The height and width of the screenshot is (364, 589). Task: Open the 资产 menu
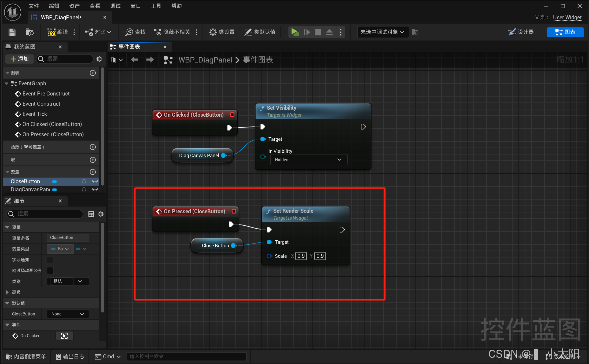click(x=75, y=6)
